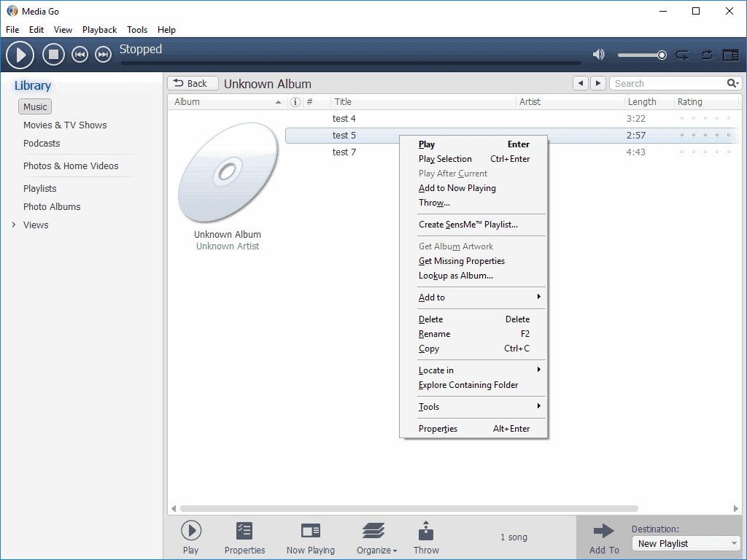Expand the Views tree node
Viewport: 747px width, 560px height.
pyautogui.click(x=13, y=225)
